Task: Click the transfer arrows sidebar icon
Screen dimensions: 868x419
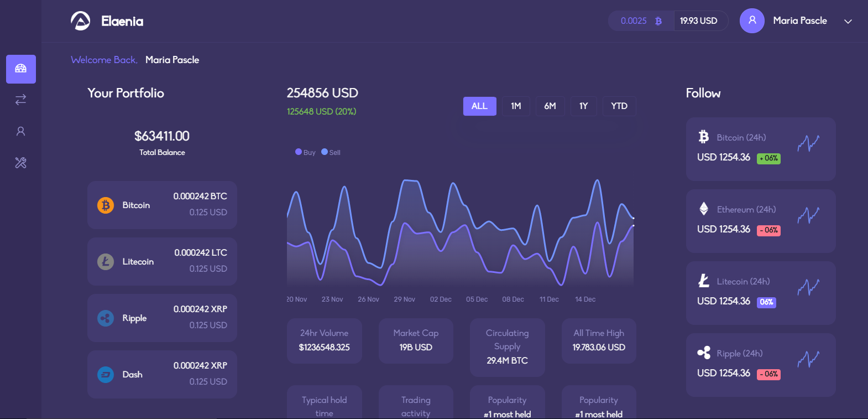Action: tap(21, 100)
